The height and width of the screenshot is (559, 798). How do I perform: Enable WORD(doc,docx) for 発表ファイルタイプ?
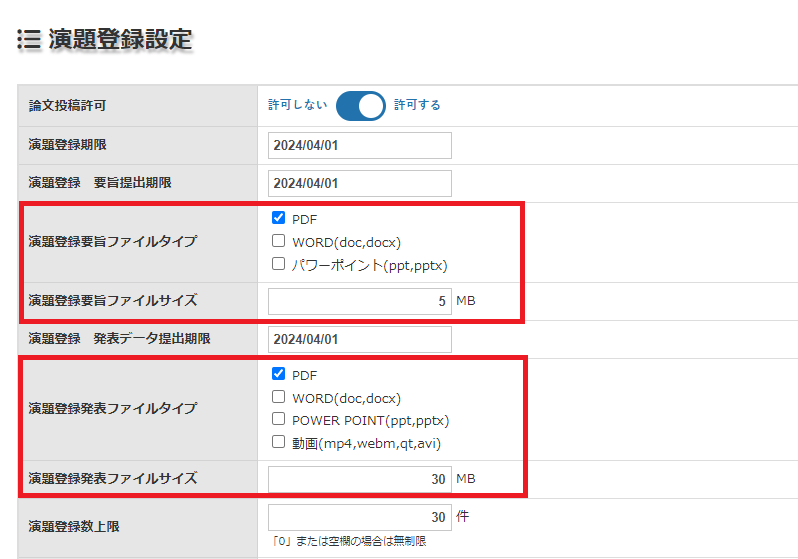tap(279, 397)
